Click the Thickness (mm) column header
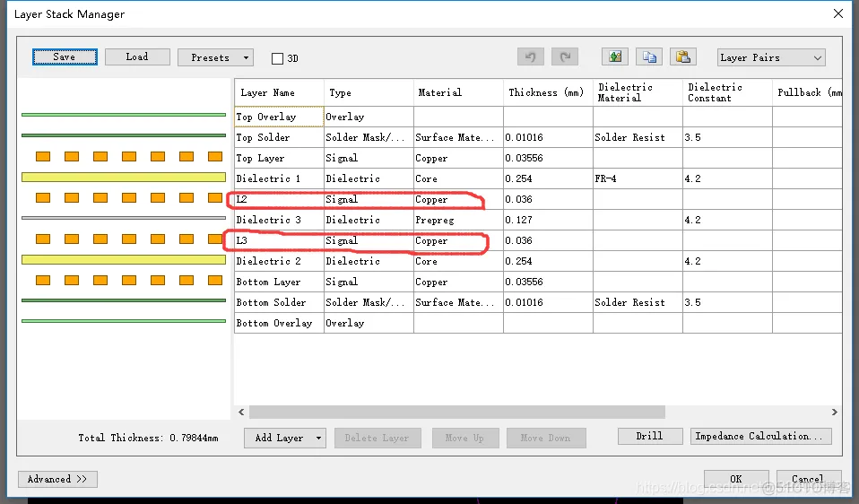The height and width of the screenshot is (504, 859). (548, 92)
